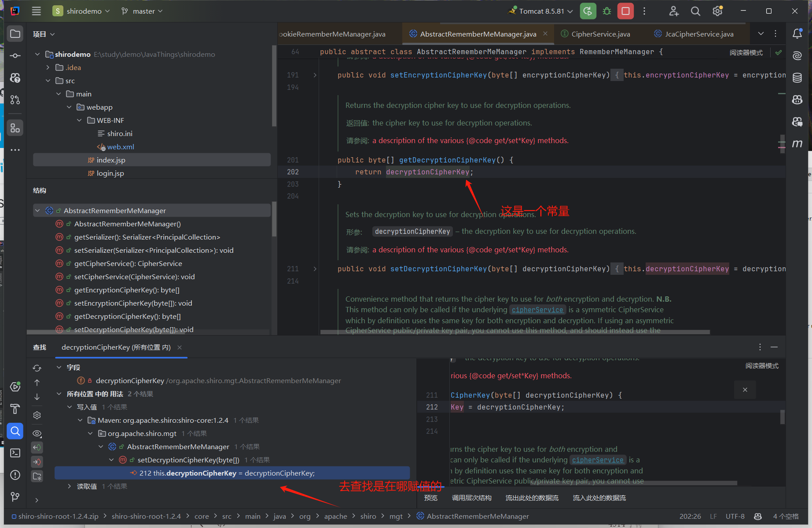Switch to the CookieRememberMeManager.java tab
Viewport: 812px width, 528px height.
click(332, 34)
